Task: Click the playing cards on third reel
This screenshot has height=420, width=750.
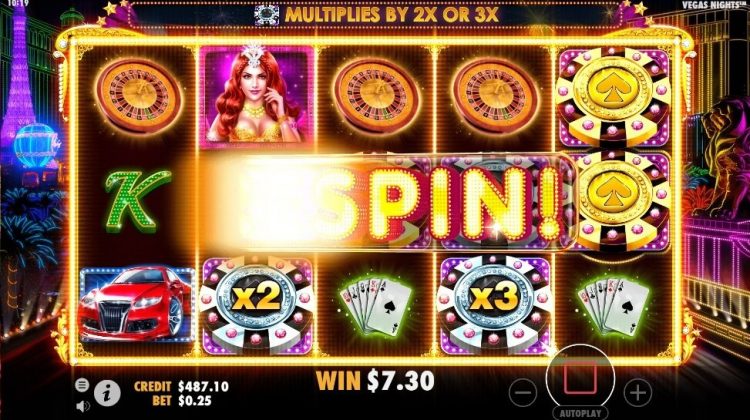Action: pyautogui.click(x=376, y=305)
